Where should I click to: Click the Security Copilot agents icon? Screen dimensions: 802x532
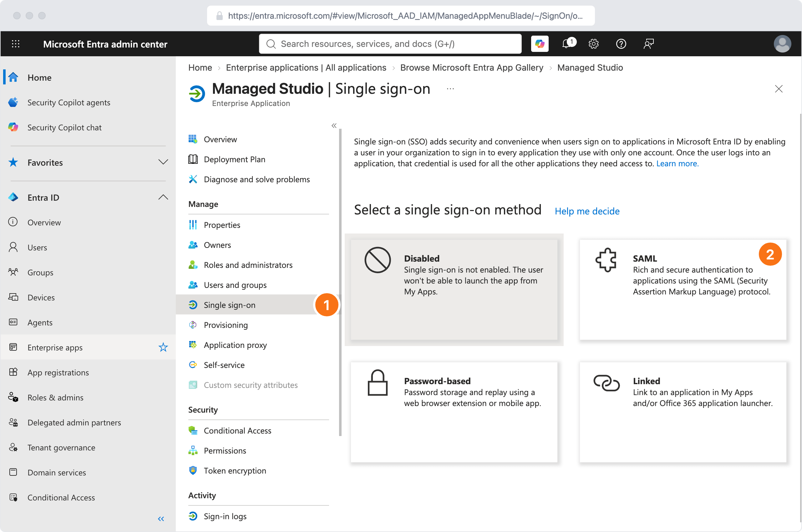(13, 102)
